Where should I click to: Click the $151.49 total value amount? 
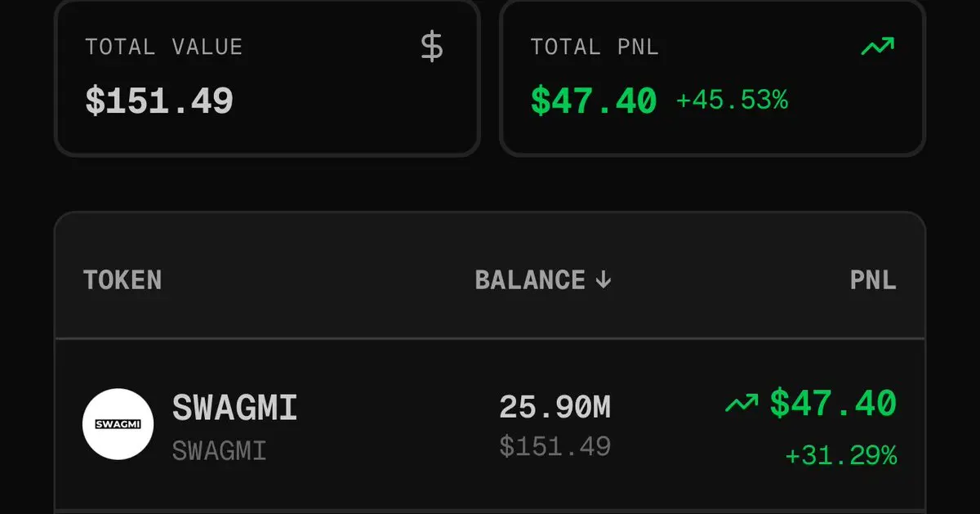[159, 101]
